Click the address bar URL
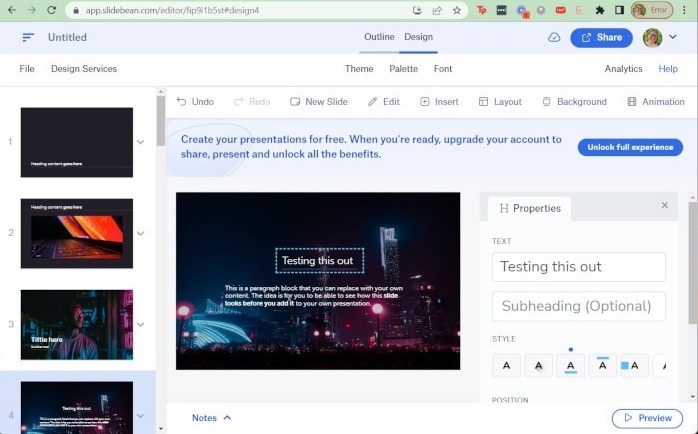The height and width of the screenshot is (434, 698). pos(172,10)
